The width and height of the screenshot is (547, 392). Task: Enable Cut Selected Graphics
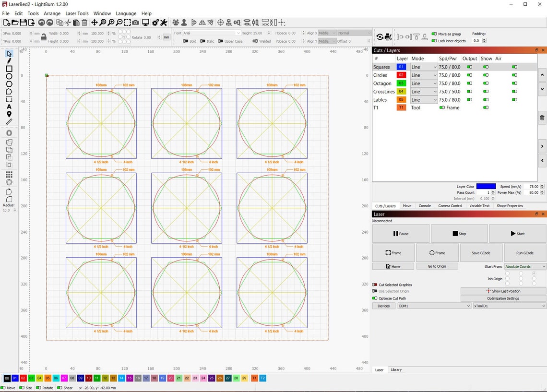tap(375, 285)
